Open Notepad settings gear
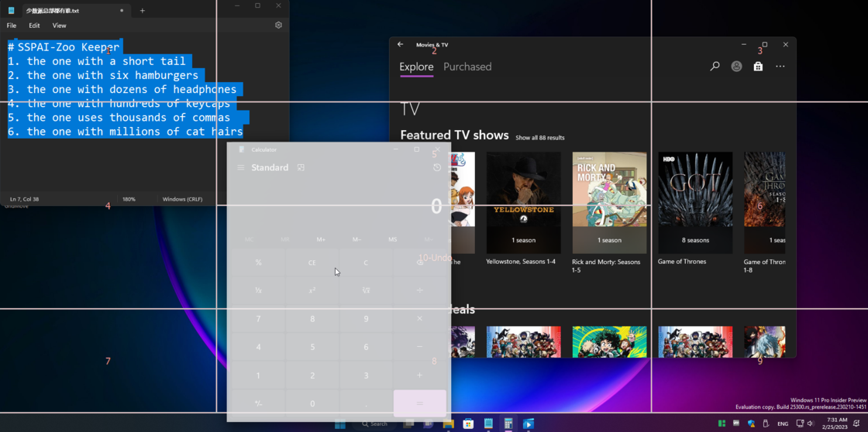The image size is (868, 432). click(278, 26)
